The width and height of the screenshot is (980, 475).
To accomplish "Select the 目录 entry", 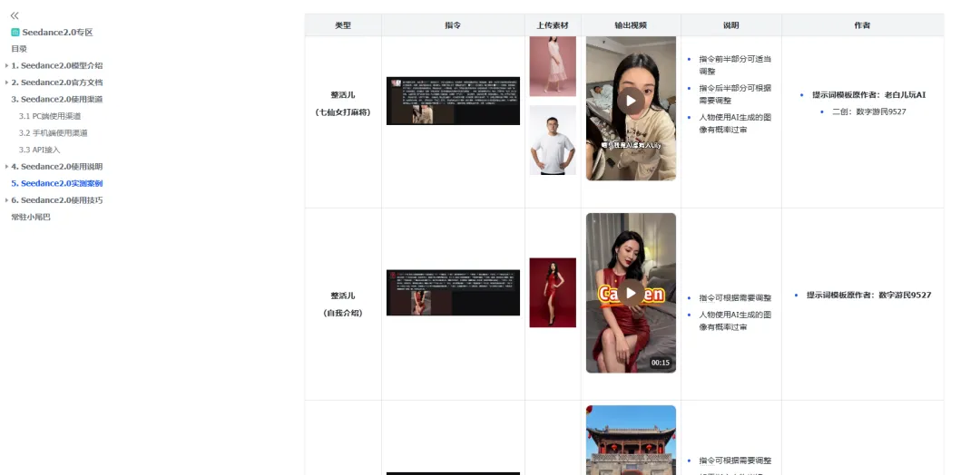I will (19, 49).
